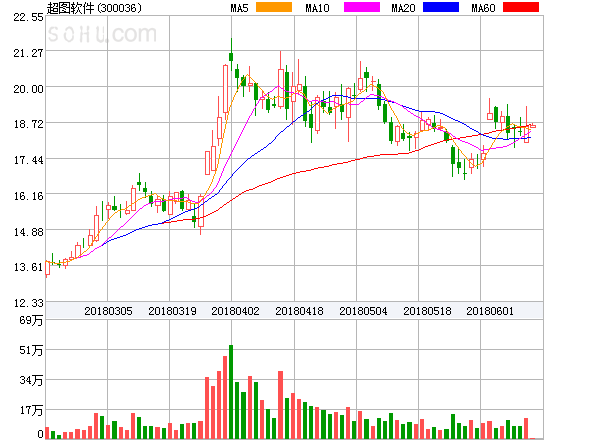Click the MA60 legend label
This screenshot has height=440, width=600.
click(483, 8)
